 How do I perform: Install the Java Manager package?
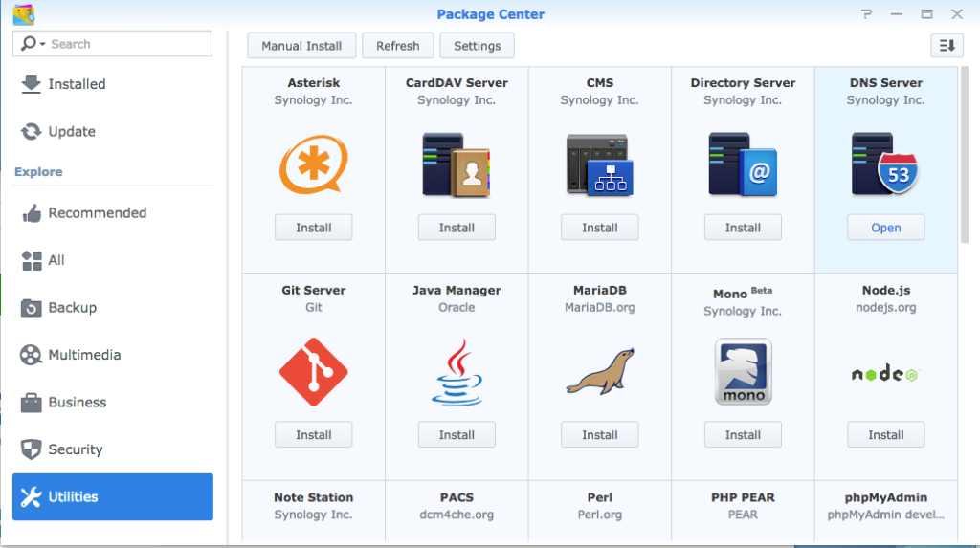(457, 435)
